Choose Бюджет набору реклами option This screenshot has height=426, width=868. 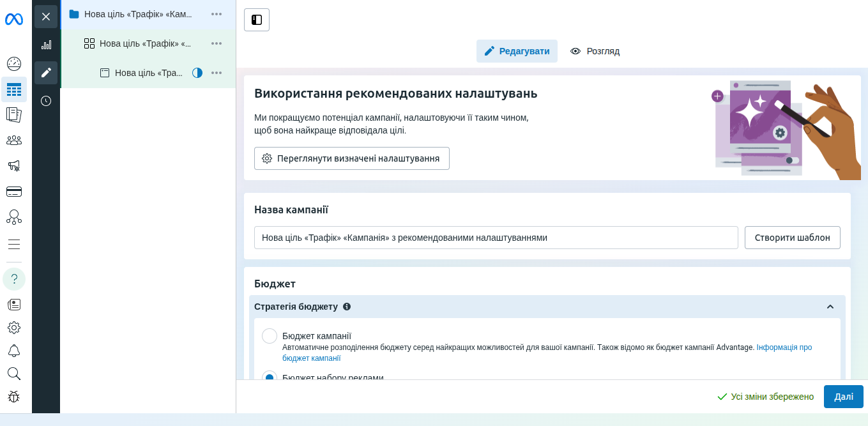click(x=270, y=377)
